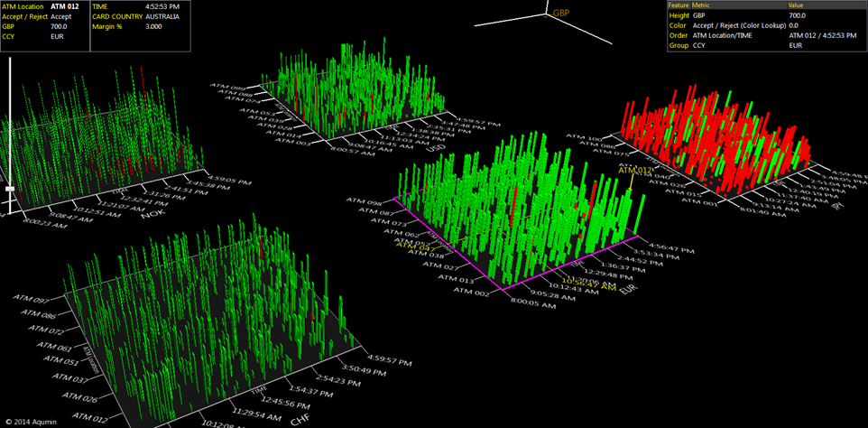Click the Order row ATM Location/TIME metric

tap(731, 34)
